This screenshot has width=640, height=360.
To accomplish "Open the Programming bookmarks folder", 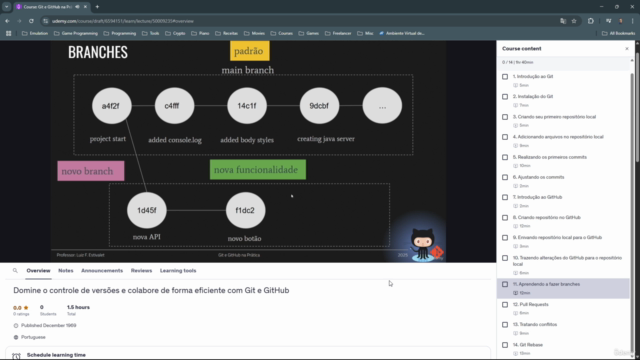I will tap(120, 33).
